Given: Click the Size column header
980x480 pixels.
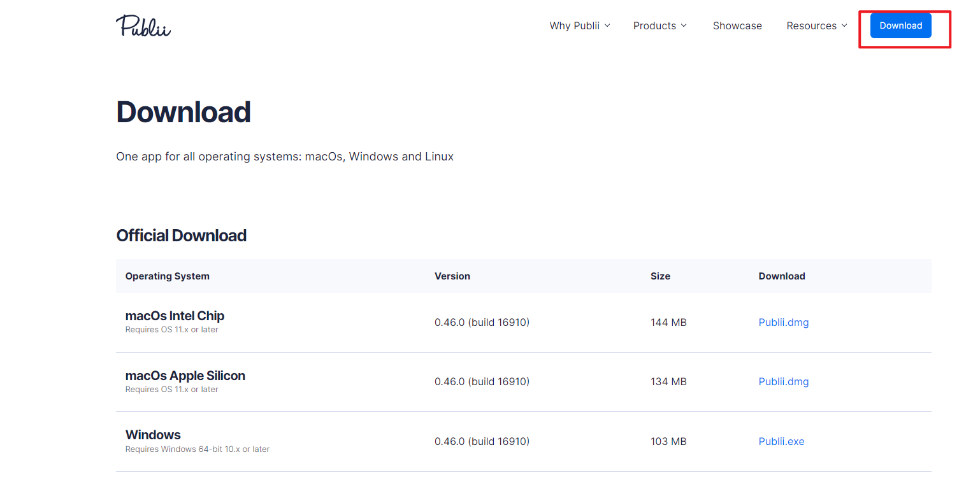Looking at the screenshot, I should (x=660, y=276).
